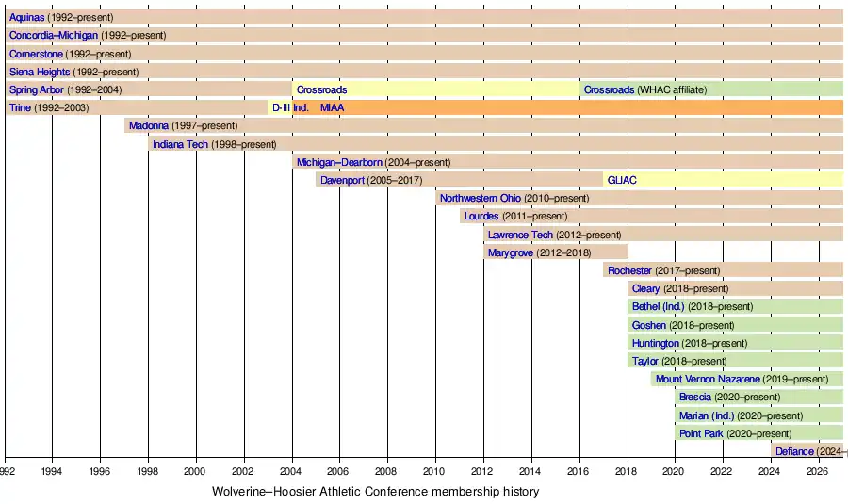Click the 2010 year axis label
848x504 pixels.
coord(434,471)
